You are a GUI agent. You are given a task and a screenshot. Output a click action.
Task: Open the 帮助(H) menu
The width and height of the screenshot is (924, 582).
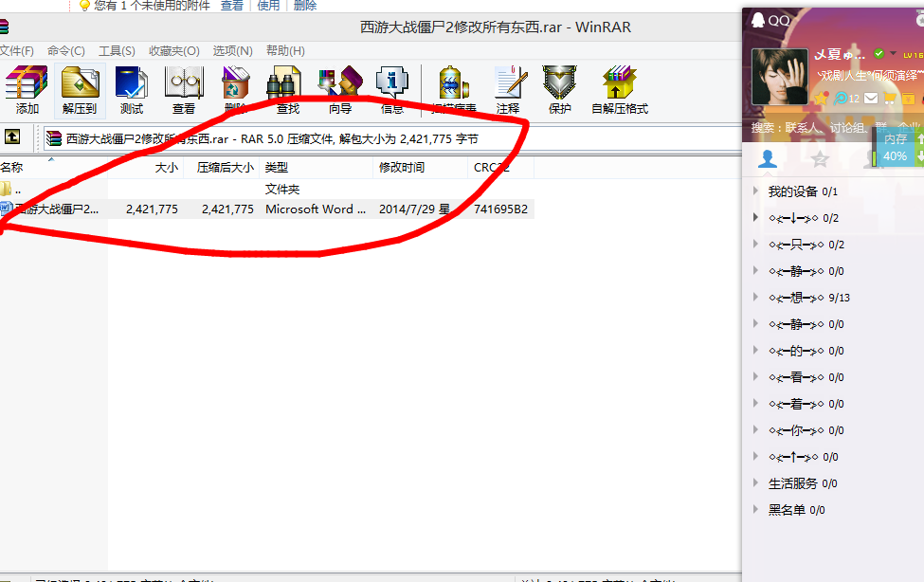[x=285, y=50]
